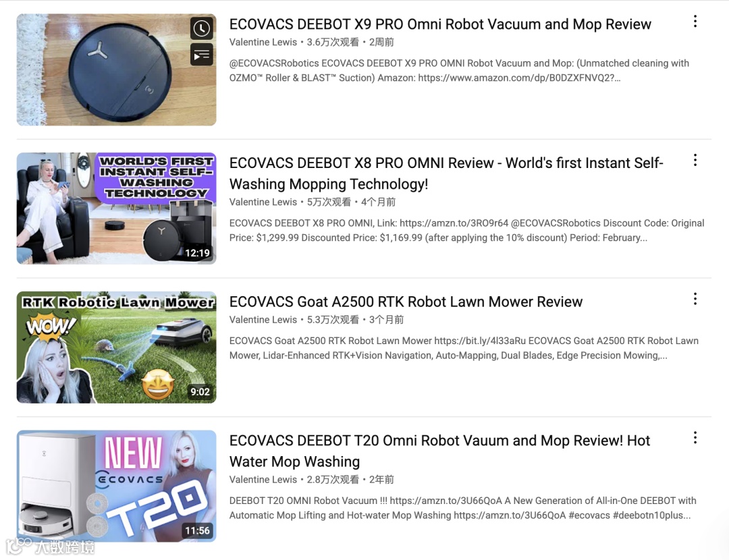Open title ECOVACS DEEBOT X8 PRO OMNI Review
Screen dimensions: 729x560
click(x=446, y=173)
